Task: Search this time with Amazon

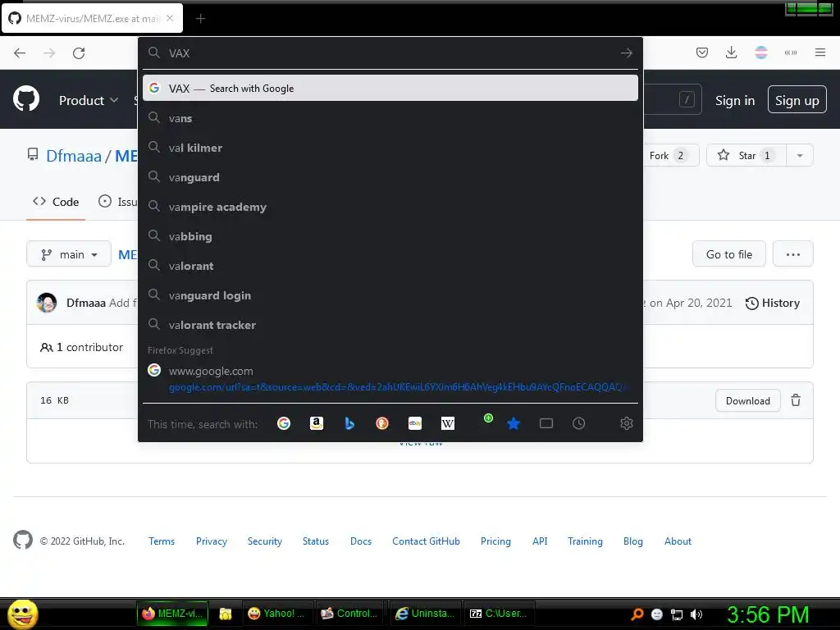Action: tap(317, 423)
